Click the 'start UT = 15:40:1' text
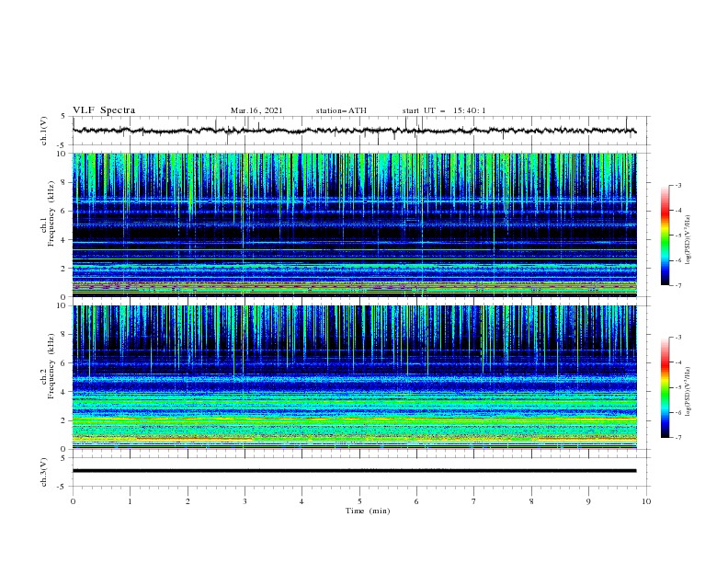728x563 pixels. point(444,110)
